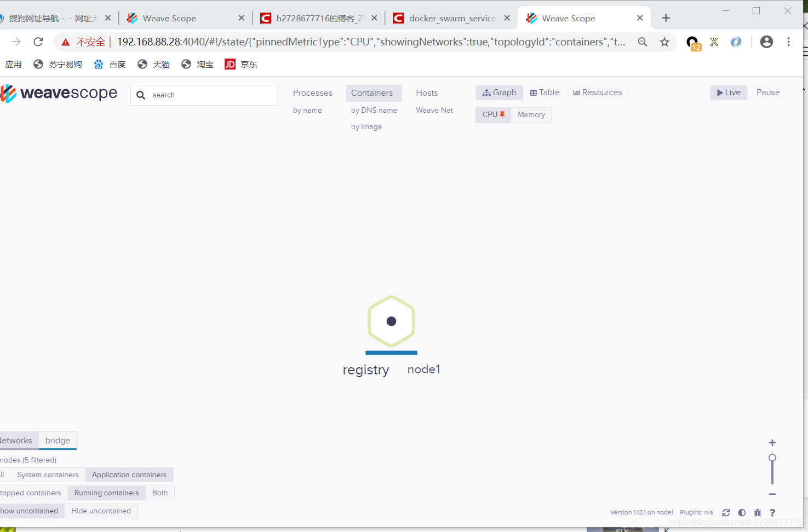The width and height of the screenshot is (808, 532).
Task: Select the Stopped containers filter option
Action: point(33,493)
